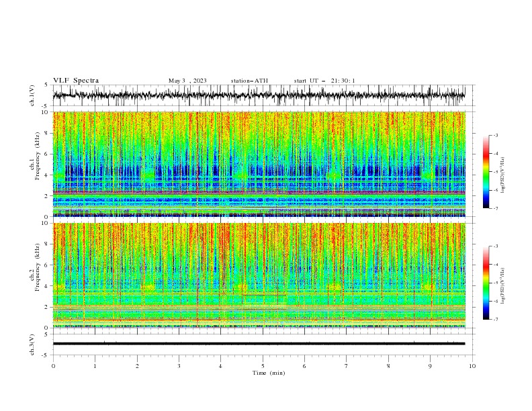
Task: Click inside the ch.2 spectrogram panel
Action: pyautogui.click(x=259, y=275)
